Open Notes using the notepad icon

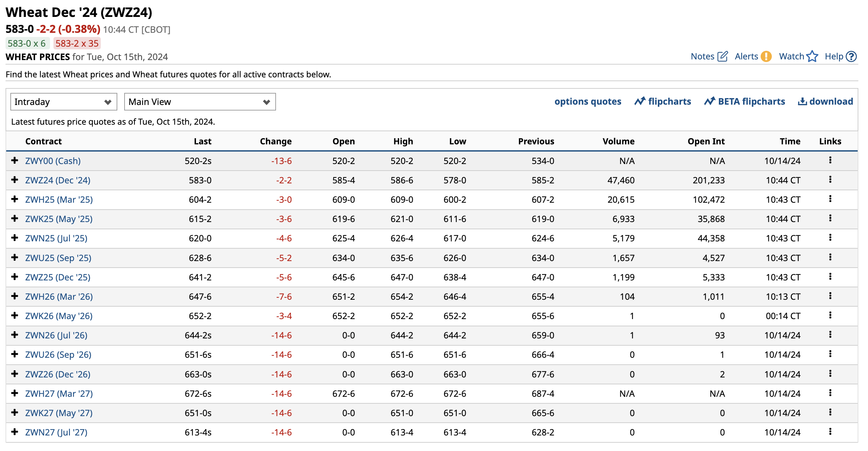(723, 56)
